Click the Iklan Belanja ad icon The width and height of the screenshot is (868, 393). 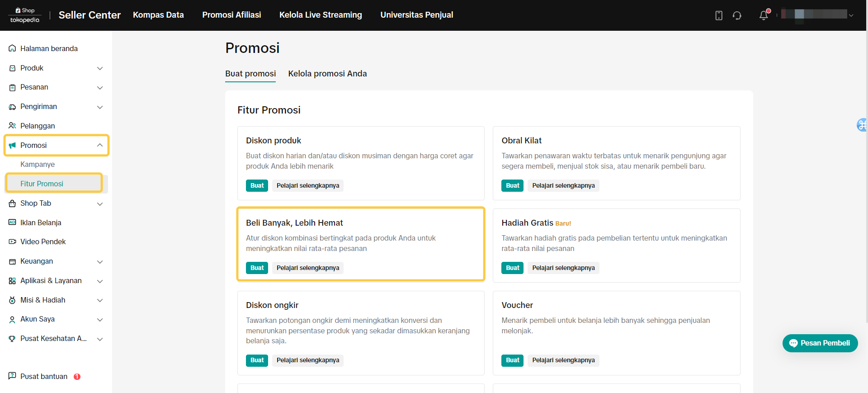12,223
